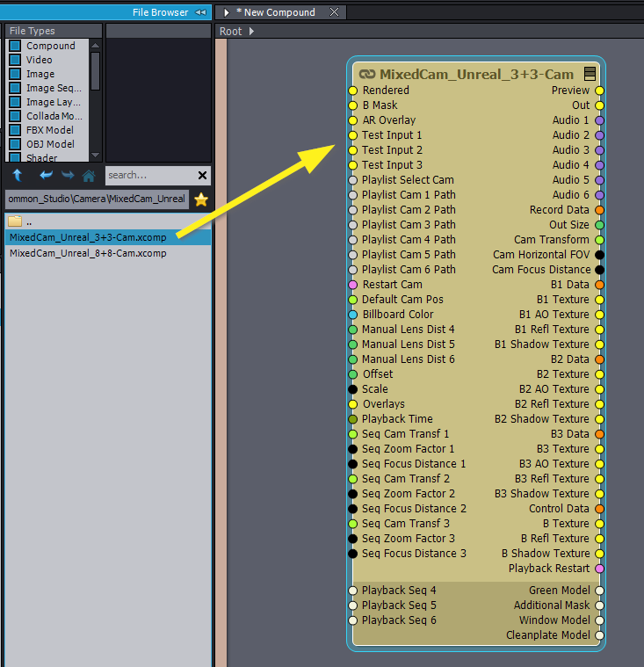
Task: Close the New Compound tab
Action: click(x=335, y=12)
